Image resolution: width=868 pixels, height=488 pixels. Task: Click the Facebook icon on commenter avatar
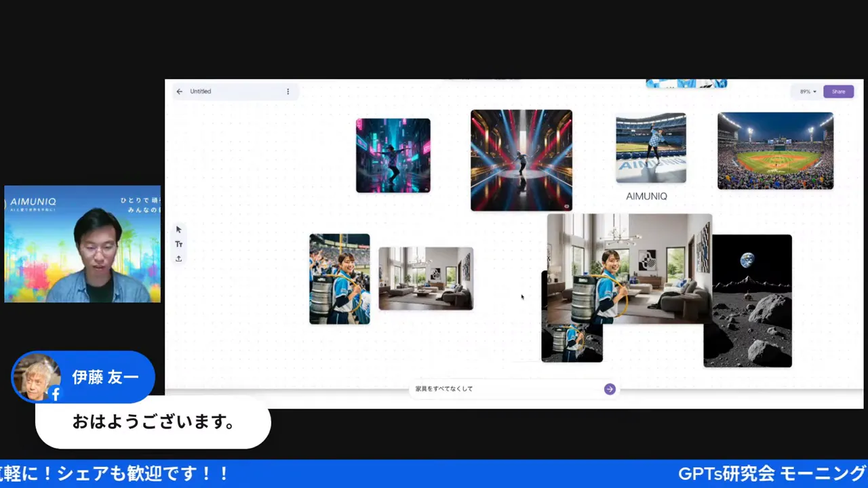(56, 394)
